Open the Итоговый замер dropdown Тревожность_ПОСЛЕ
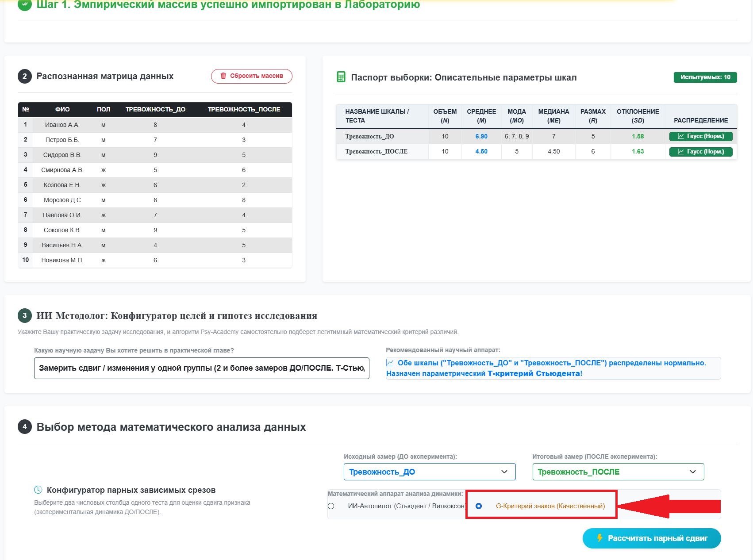Screen dimensions: 753x560 (x=618, y=472)
